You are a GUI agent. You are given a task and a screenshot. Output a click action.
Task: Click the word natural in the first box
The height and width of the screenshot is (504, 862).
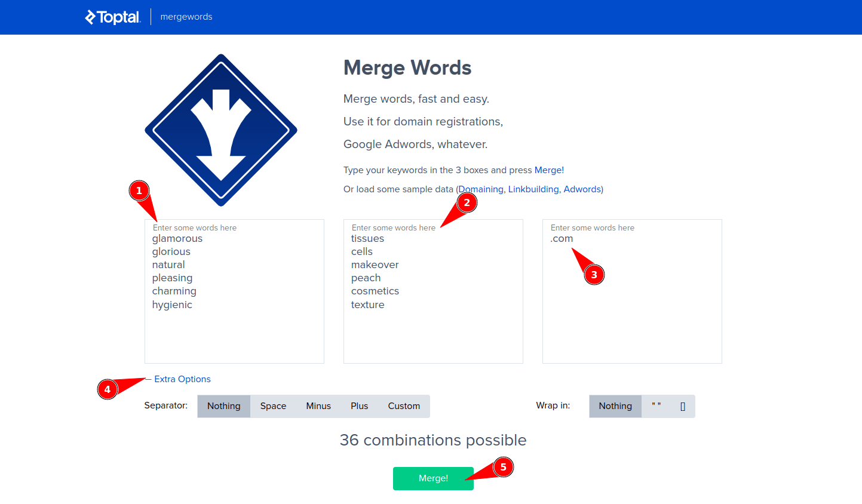click(168, 265)
